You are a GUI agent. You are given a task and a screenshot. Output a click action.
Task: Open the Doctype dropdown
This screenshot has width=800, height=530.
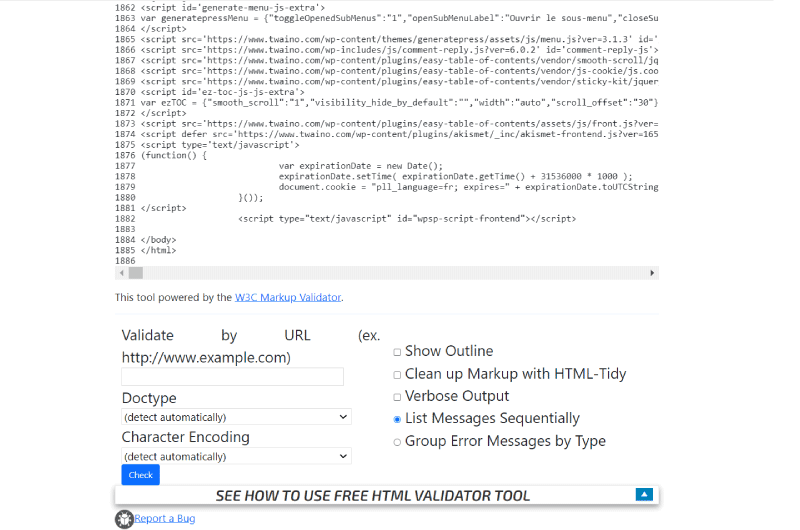236,417
